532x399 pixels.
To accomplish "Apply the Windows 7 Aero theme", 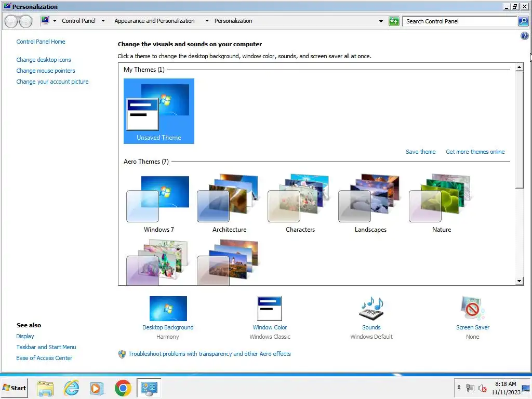I will [159, 204].
